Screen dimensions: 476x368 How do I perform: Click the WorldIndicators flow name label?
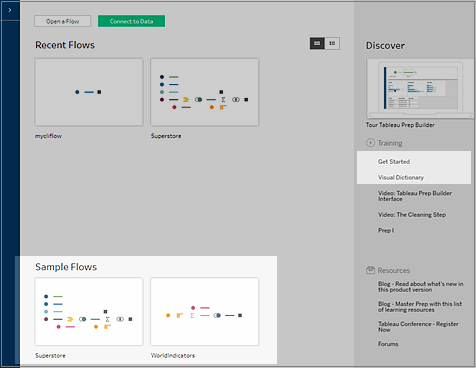[173, 356]
